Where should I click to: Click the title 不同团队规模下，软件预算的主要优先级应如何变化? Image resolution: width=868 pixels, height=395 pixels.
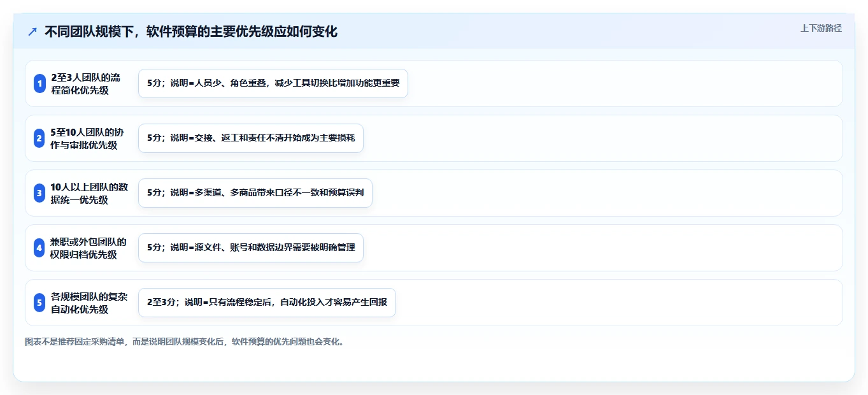191,31
